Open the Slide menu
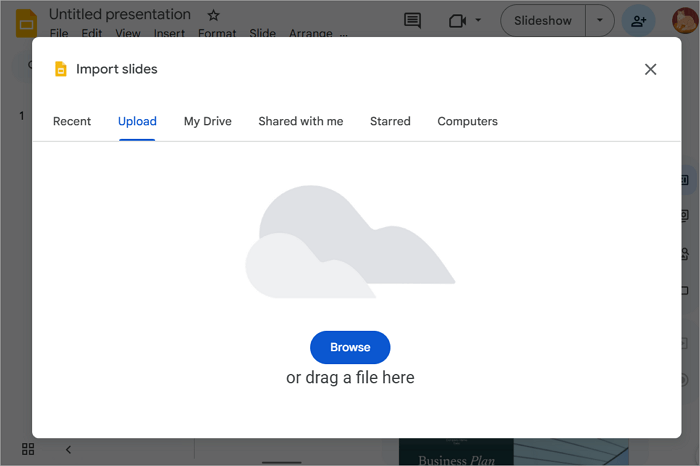700x466 pixels. pyautogui.click(x=262, y=33)
